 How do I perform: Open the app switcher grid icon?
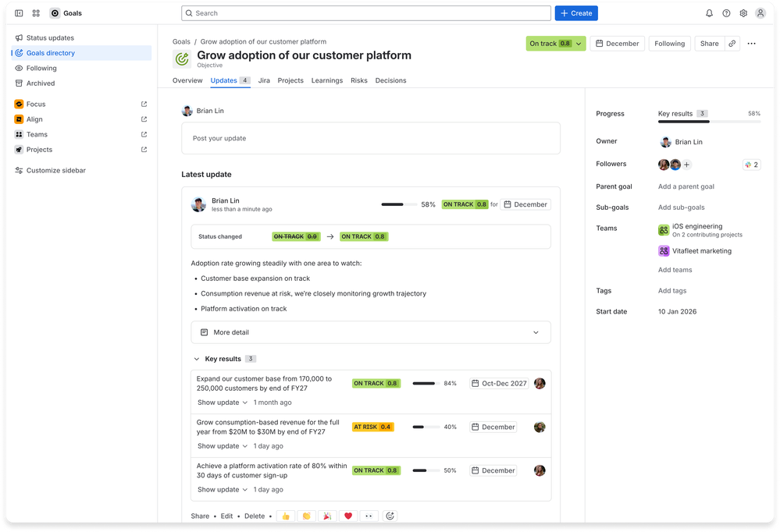point(36,13)
